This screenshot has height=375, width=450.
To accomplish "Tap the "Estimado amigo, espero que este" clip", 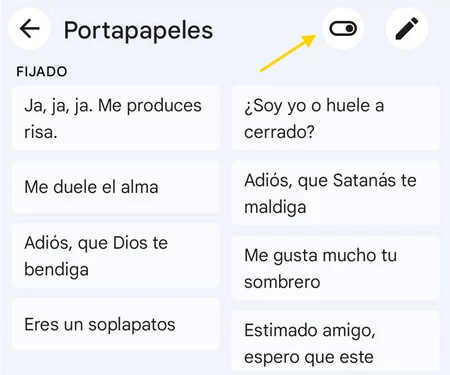I will point(336,341).
